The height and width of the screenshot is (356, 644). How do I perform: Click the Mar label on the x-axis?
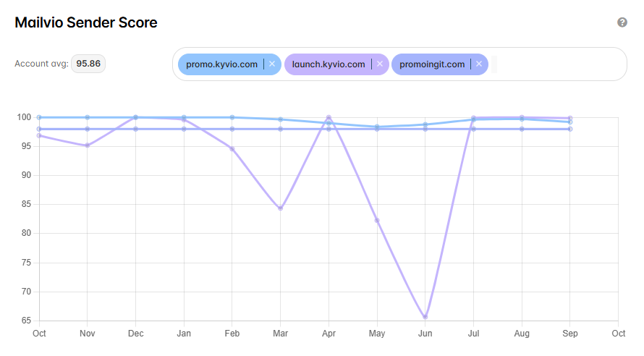(x=281, y=334)
